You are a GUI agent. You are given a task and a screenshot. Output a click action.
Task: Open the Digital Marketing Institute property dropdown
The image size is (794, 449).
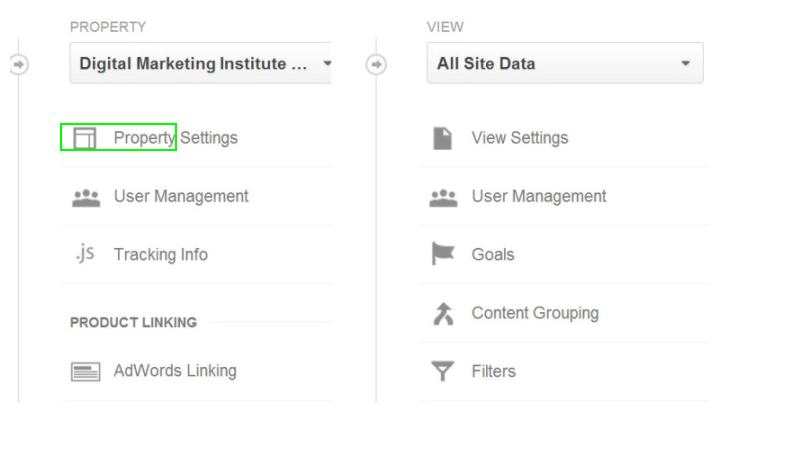pyautogui.click(x=201, y=63)
